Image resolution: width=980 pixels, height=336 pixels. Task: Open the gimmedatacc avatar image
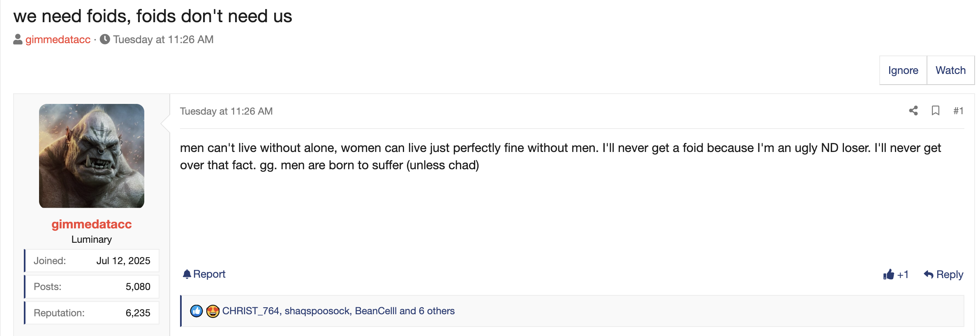[91, 156]
